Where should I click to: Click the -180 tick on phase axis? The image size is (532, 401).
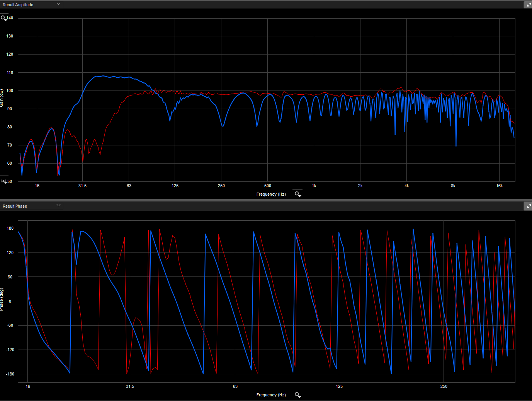[10, 374]
